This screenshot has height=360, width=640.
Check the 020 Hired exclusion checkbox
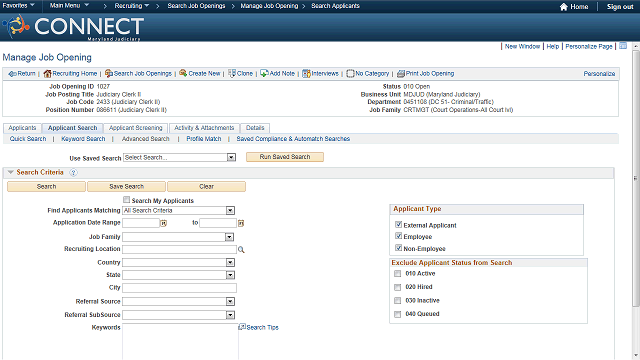click(398, 287)
